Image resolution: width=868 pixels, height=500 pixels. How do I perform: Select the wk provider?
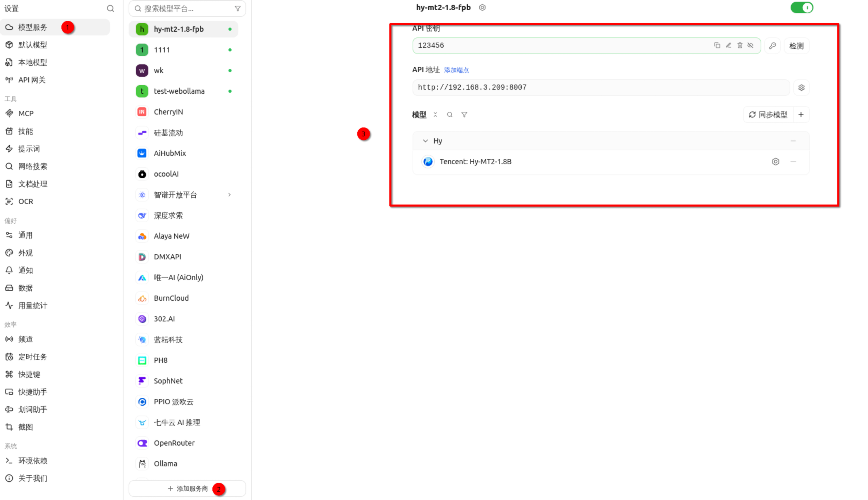point(184,71)
